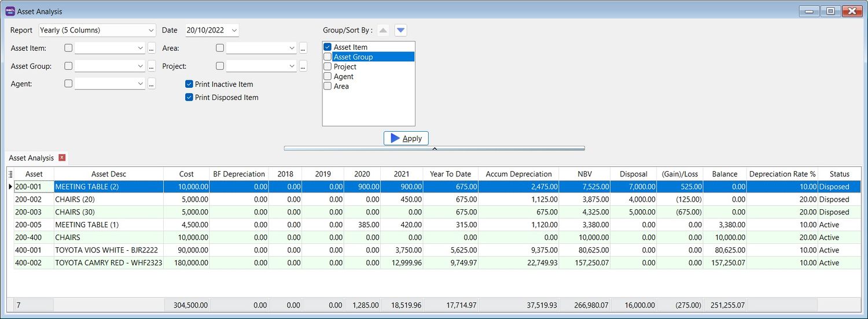Open the Date picker dropdown

click(x=234, y=31)
